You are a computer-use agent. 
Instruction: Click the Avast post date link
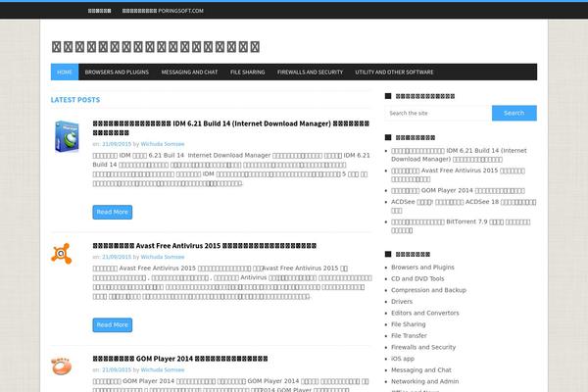click(117, 257)
